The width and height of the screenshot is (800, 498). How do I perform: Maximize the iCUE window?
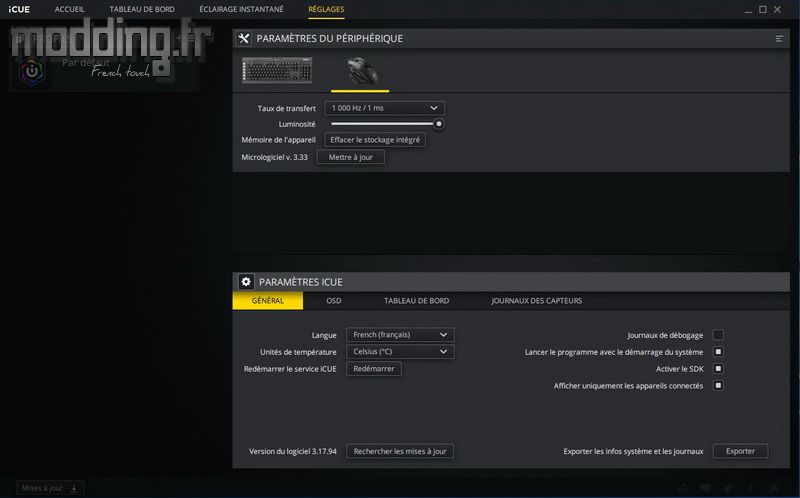point(763,9)
